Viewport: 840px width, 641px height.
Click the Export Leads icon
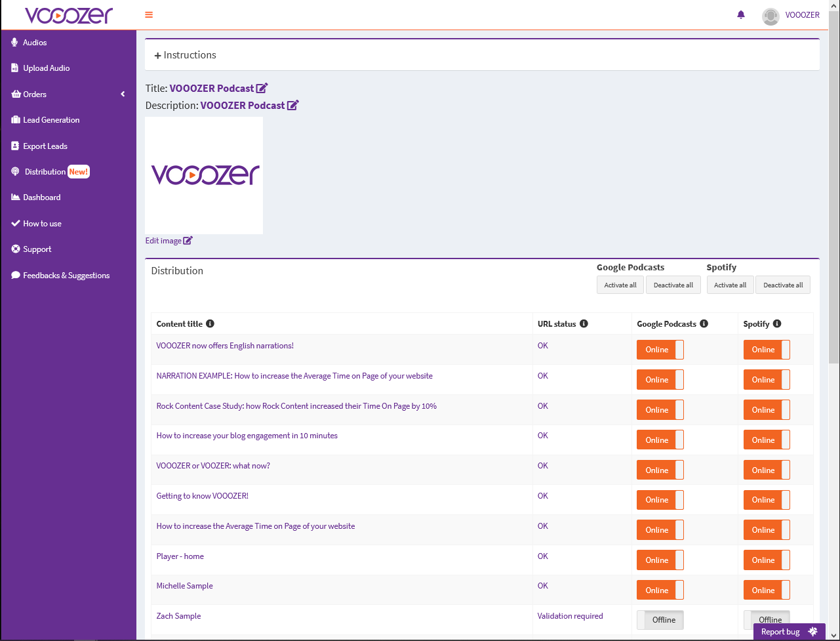15,146
